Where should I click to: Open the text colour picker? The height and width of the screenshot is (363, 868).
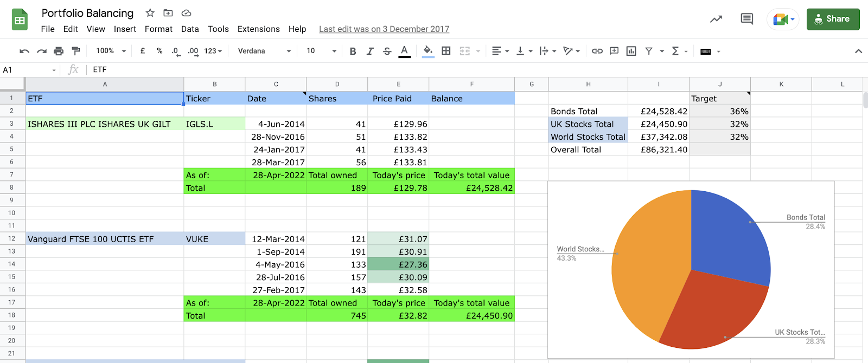point(404,51)
